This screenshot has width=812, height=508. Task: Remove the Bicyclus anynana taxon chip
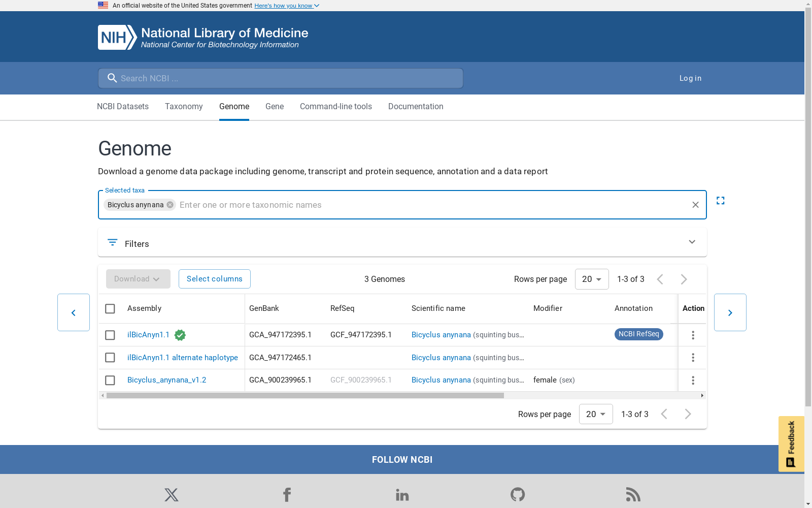pos(170,205)
